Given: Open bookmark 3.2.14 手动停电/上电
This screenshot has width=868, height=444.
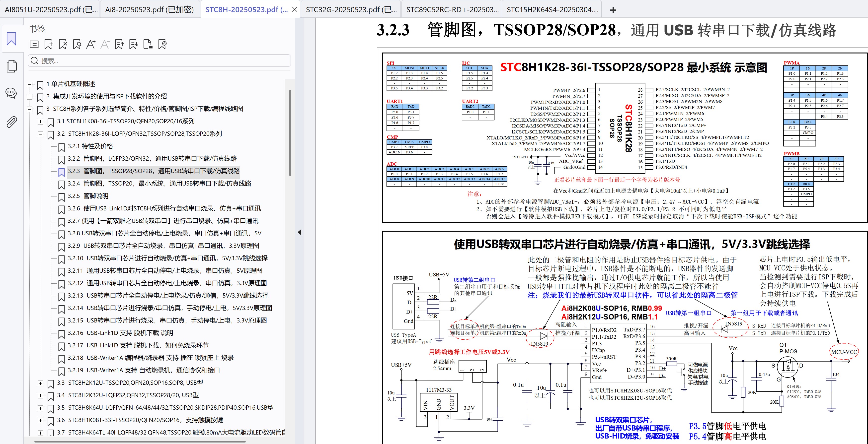Looking at the screenshot, I should click(x=170, y=308).
